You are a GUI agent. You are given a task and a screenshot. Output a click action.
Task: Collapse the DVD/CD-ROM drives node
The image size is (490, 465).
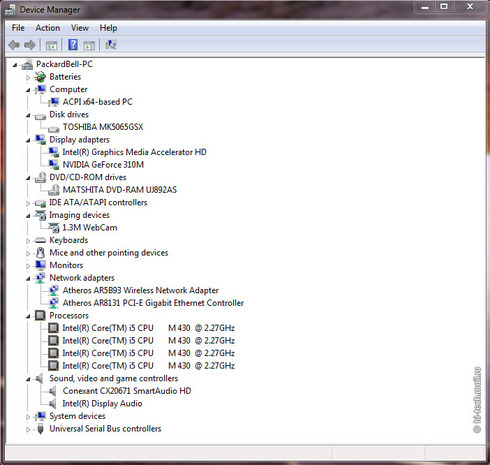pyautogui.click(x=28, y=178)
